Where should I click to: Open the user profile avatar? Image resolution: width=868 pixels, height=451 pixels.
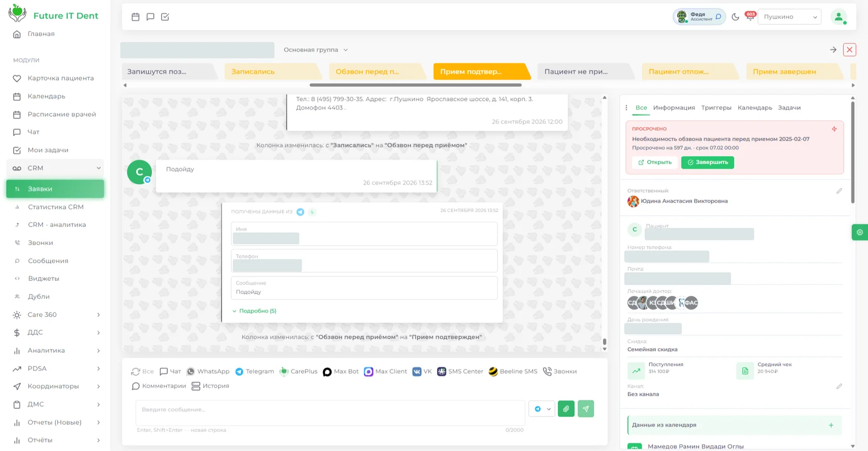(839, 17)
